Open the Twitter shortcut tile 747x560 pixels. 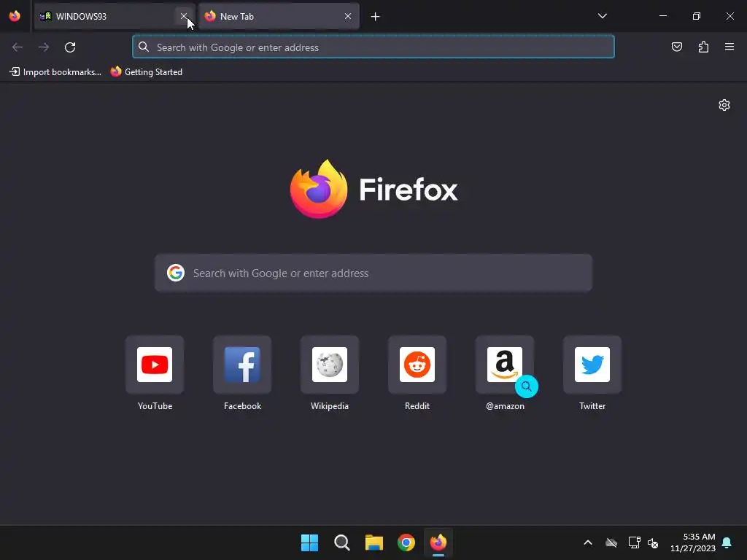click(592, 365)
